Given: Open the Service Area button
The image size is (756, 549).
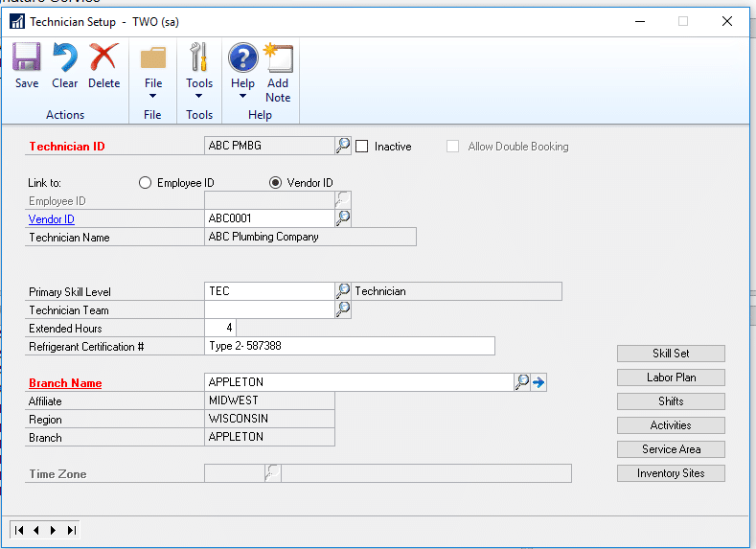Looking at the screenshot, I should click(671, 449).
